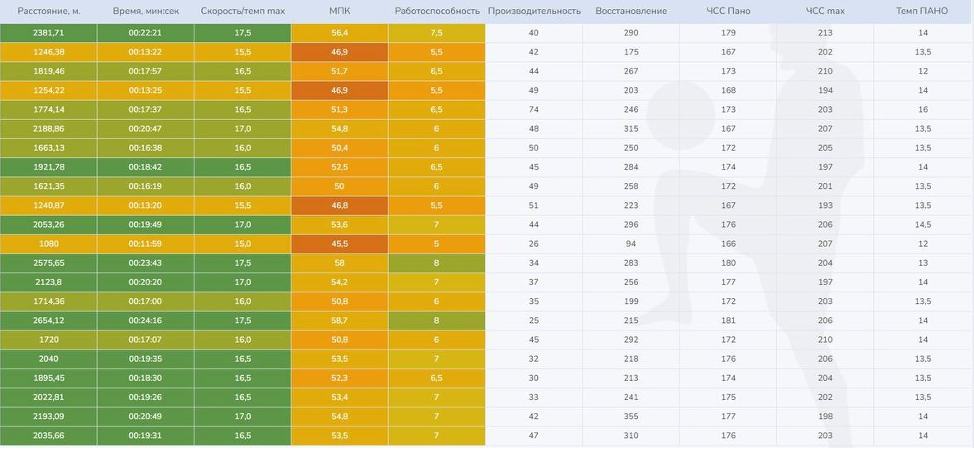Click the ЧСС Пано column header
This screenshot has width=974, height=449.
coord(728,10)
